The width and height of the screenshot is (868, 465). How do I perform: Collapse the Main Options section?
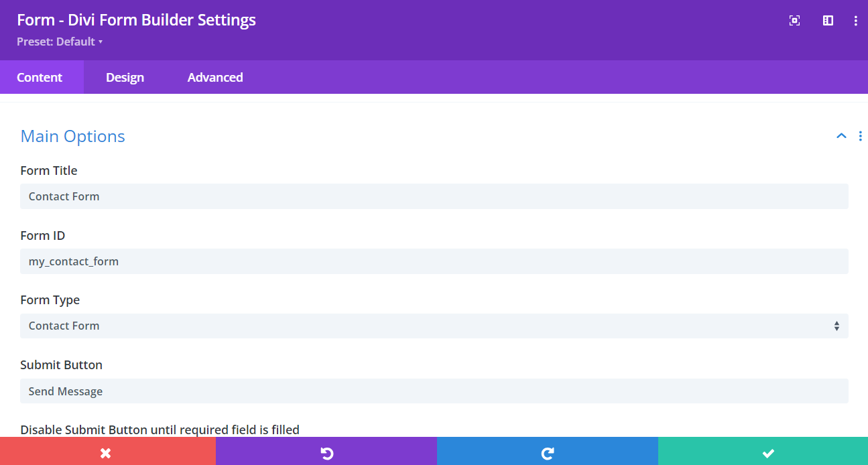point(841,136)
